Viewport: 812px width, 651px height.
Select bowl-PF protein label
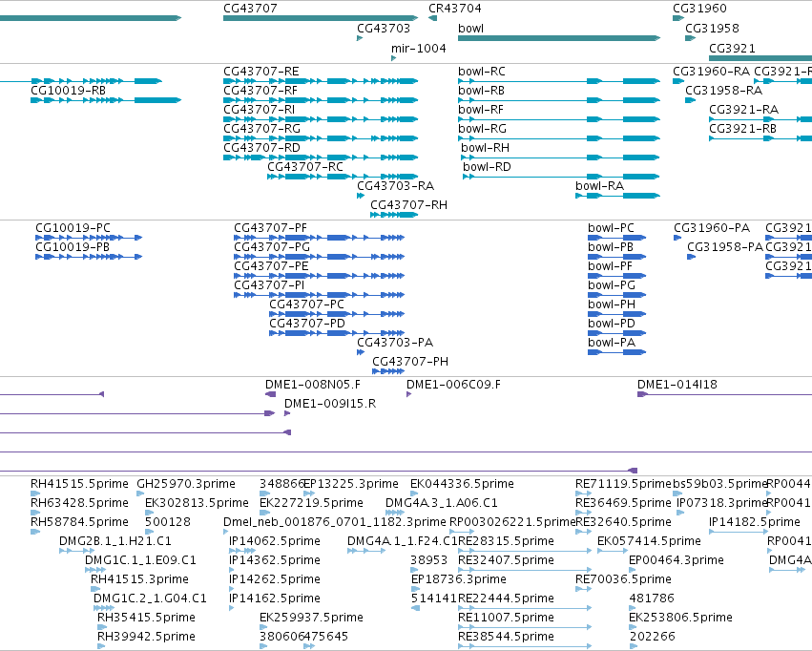tap(610, 266)
